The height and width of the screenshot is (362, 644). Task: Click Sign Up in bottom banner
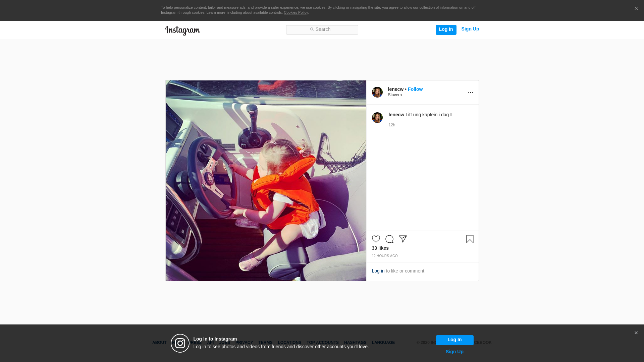click(454, 352)
